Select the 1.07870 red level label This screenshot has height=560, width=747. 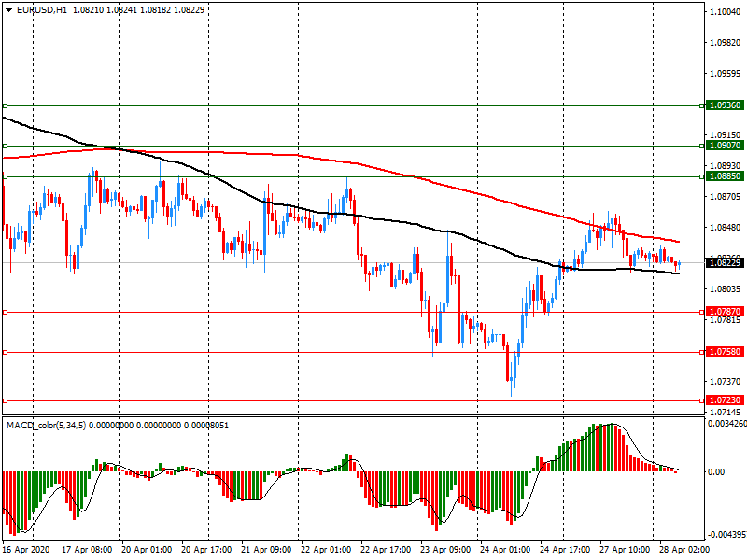click(725, 312)
